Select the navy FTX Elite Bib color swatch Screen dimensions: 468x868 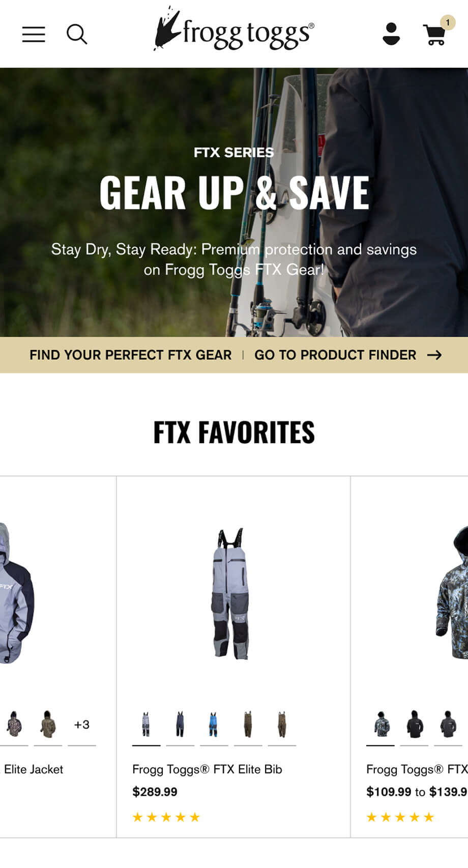click(x=180, y=724)
